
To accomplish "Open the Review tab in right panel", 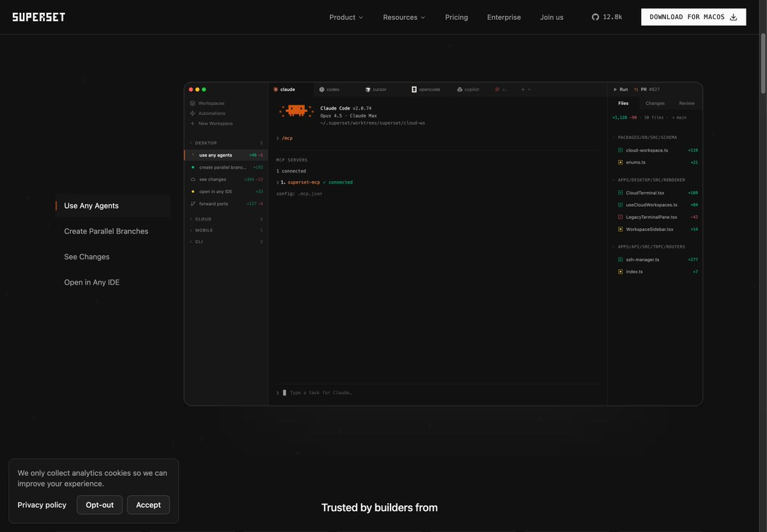I will 686,103.
